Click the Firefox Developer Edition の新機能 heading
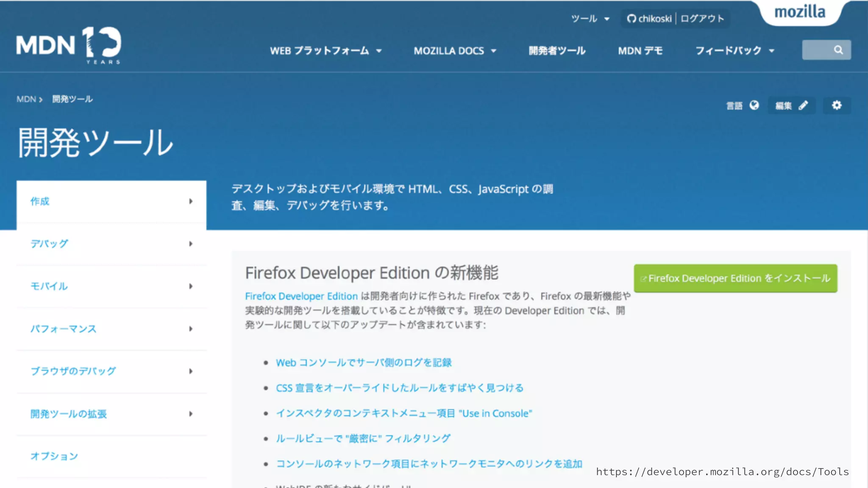Screen dimensions: 868x488 tap(372, 273)
